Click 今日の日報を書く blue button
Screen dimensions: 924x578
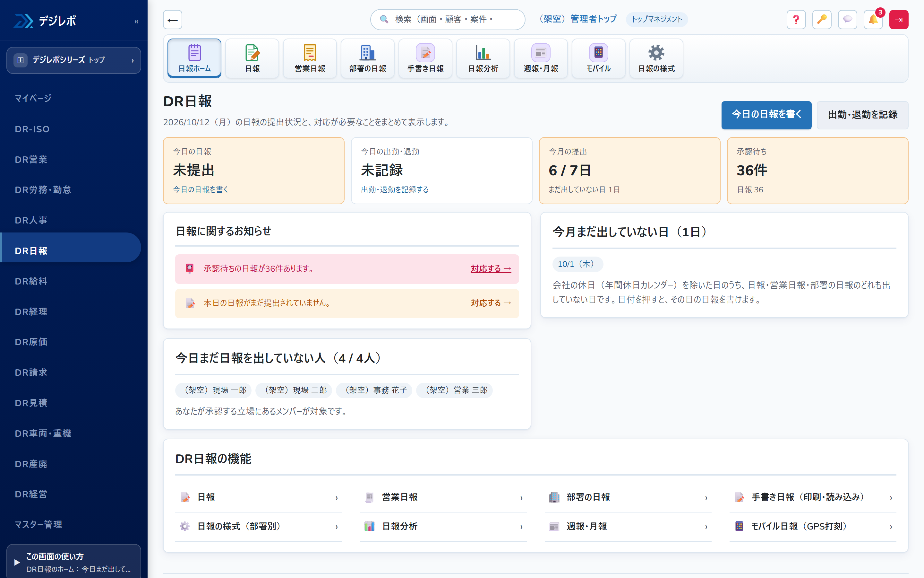click(766, 115)
